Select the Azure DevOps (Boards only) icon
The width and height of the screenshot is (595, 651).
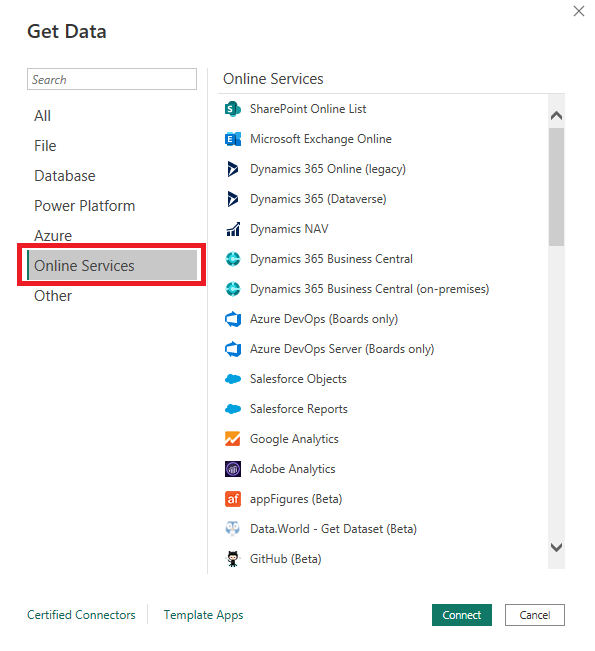click(x=233, y=319)
